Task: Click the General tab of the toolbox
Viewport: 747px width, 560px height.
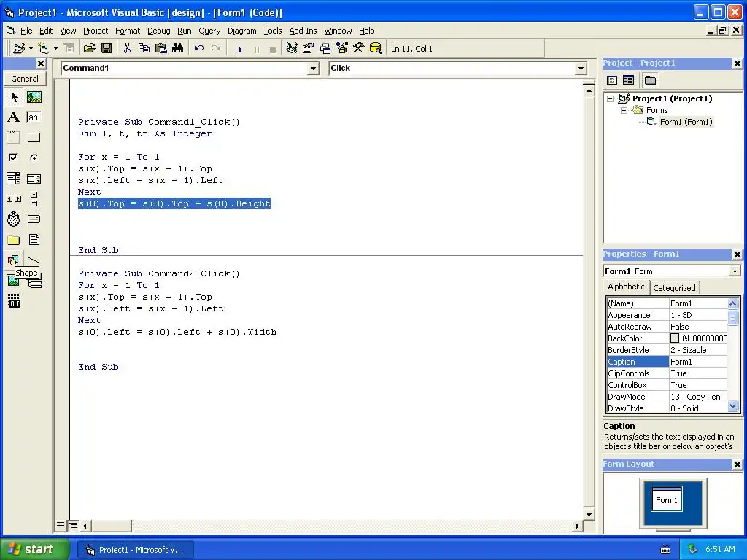Action: click(25, 79)
